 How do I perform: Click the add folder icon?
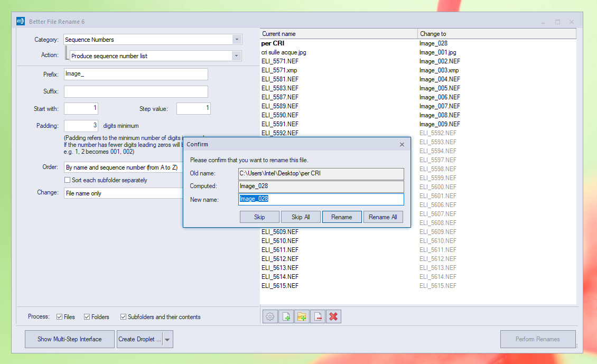point(302,316)
